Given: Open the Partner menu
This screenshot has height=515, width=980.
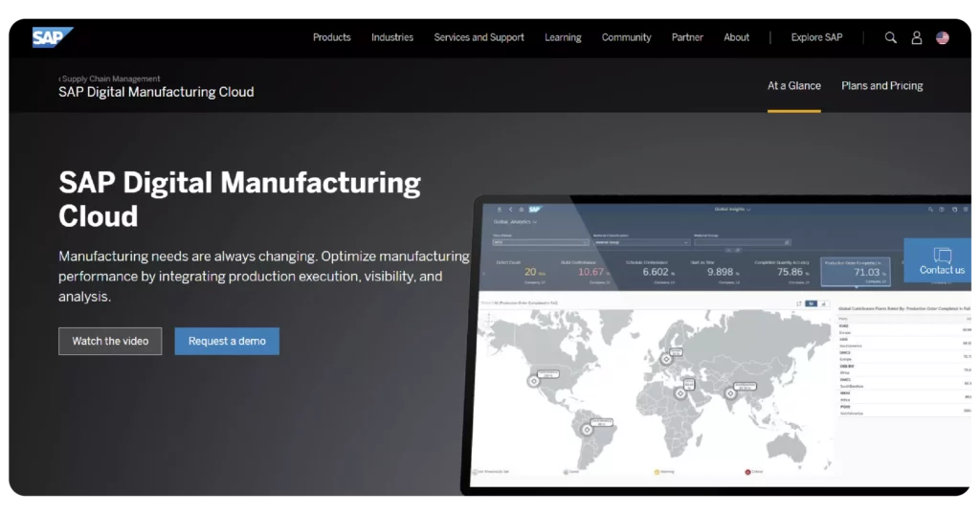Looking at the screenshot, I should click(687, 37).
